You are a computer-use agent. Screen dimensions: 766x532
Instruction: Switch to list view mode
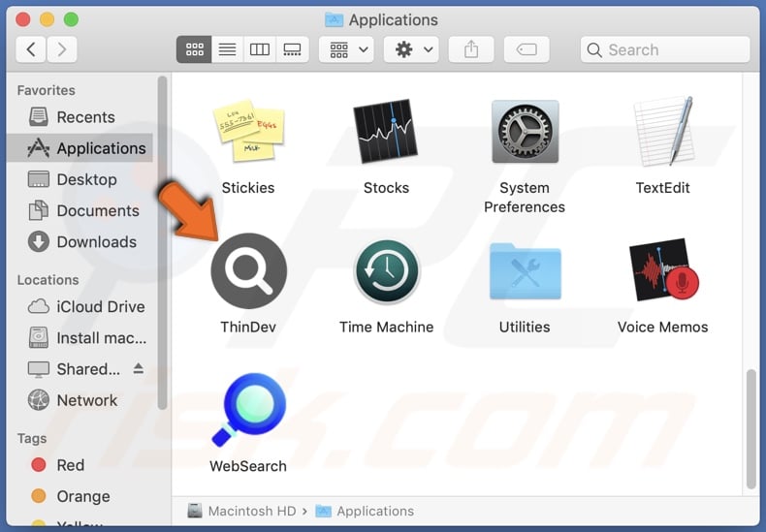pyautogui.click(x=227, y=49)
